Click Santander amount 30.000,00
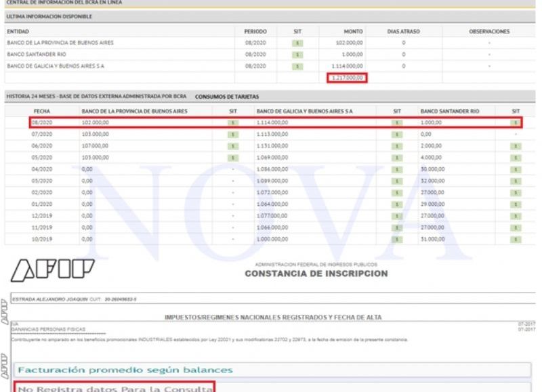The width and height of the screenshot is (542, 392). (x=432, y=169)
